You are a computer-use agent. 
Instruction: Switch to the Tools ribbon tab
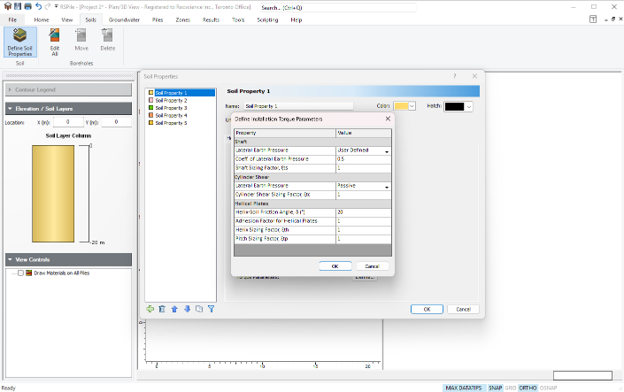238,20
